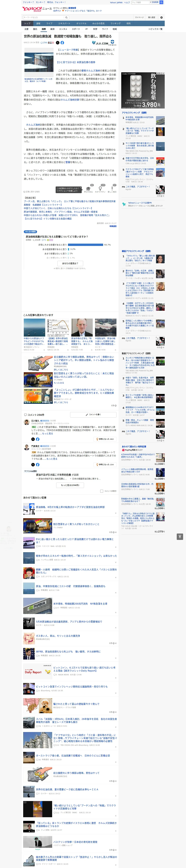Click the web search button in top bar

coord(161,2)
